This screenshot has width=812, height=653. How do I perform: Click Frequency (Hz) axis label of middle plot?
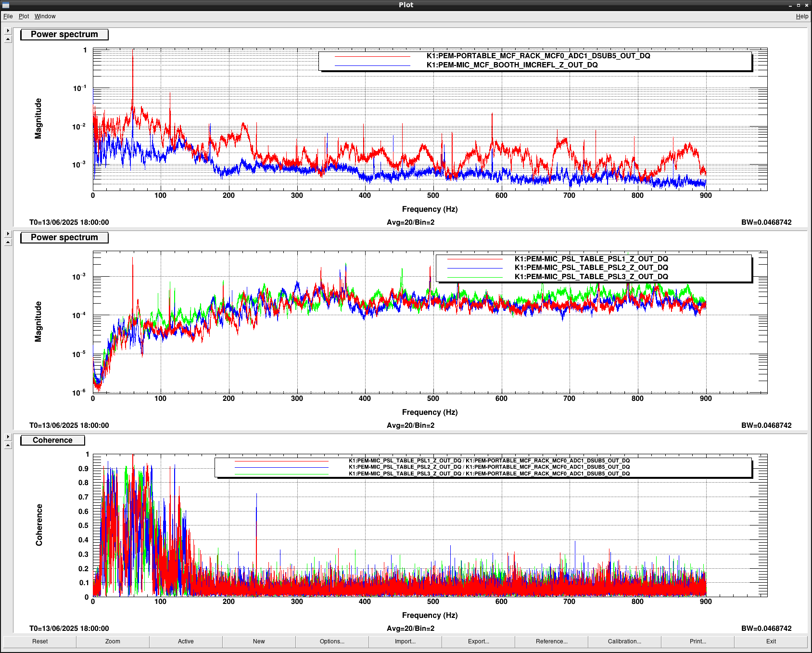[430, 412]
